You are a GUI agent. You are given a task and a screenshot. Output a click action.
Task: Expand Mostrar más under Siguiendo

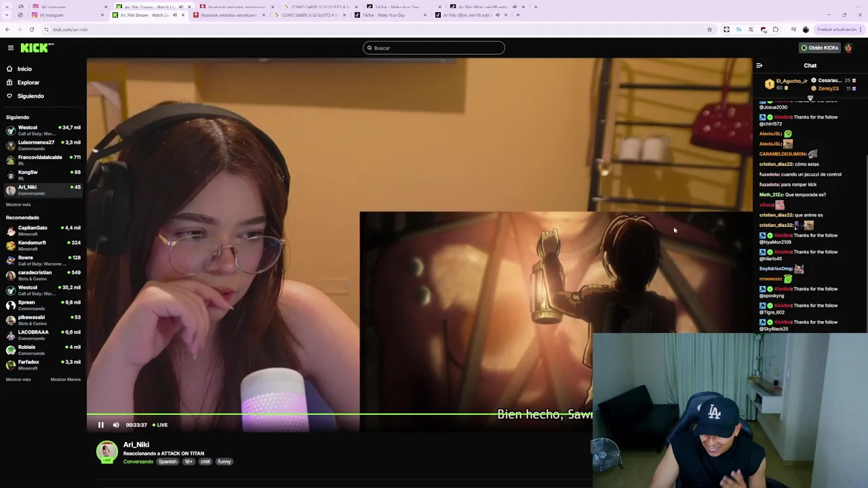click(x=18, y=205)
